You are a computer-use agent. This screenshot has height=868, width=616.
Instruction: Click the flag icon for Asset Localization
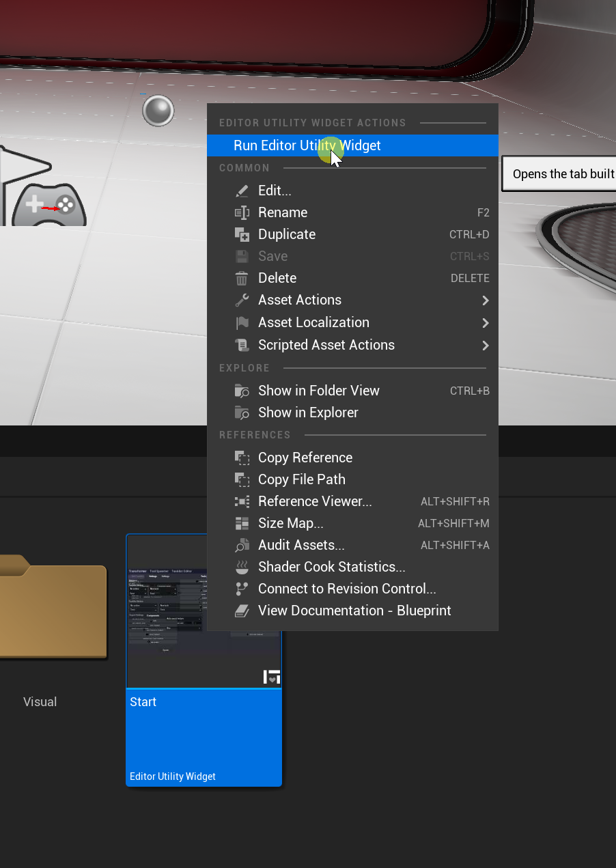point(242,323)
